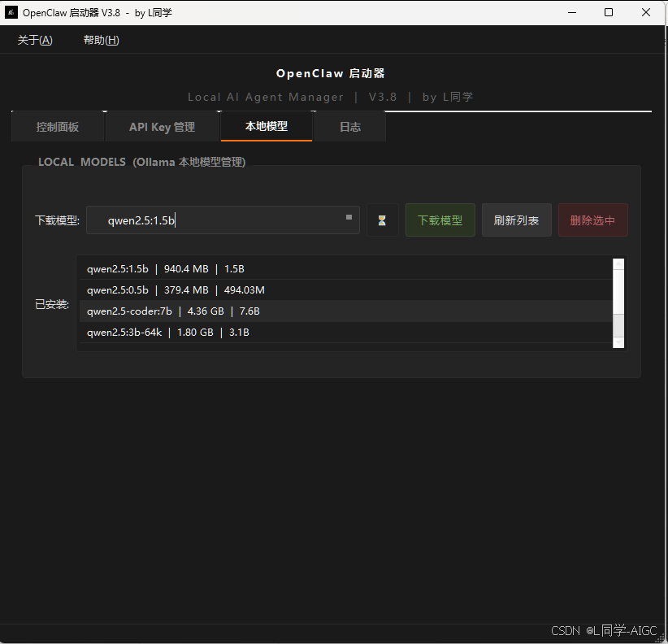
Task: Open the 关于(A) menu
Action: pyautogui.click(x=35, y=40)
